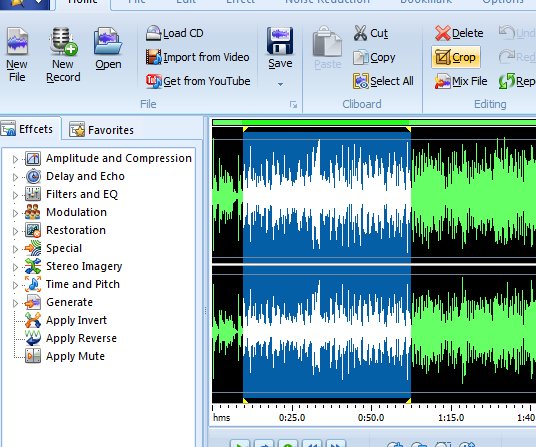Click Select All in clipboard group
Image resolution: width=536 pixels, height=447 pixels.
pyautogui.click(x=383, y=81)
